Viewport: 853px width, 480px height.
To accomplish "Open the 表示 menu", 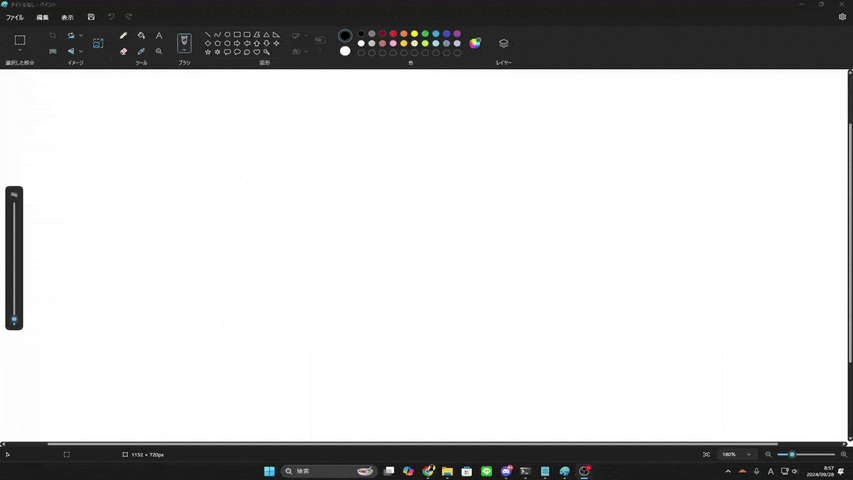I will 67,17.
